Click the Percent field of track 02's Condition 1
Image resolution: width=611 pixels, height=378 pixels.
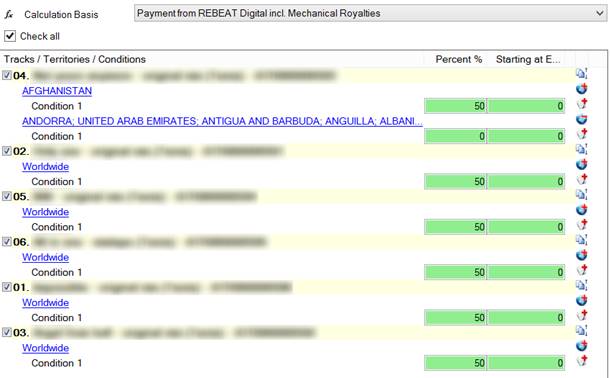coord(455,182)
